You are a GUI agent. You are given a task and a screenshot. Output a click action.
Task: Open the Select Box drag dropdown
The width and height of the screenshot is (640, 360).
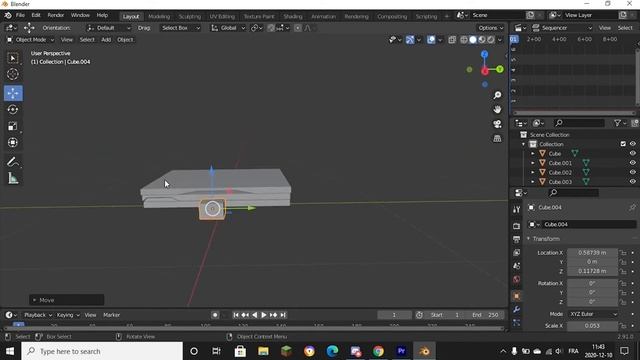[180, 28]
